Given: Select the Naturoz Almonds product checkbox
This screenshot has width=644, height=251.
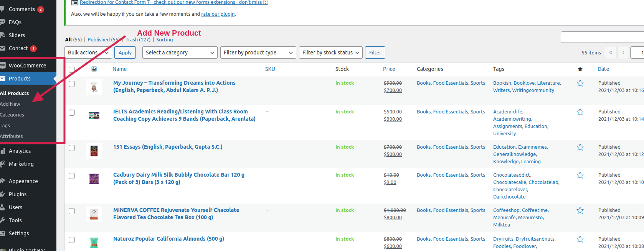Looking at the screenshot, I should click(x=72, y=240).
